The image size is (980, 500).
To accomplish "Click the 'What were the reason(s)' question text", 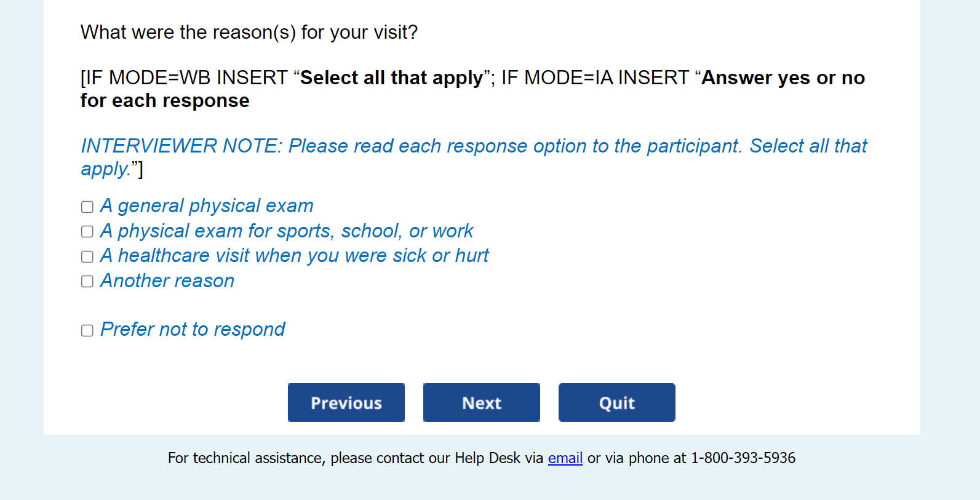I will (249, 32).
